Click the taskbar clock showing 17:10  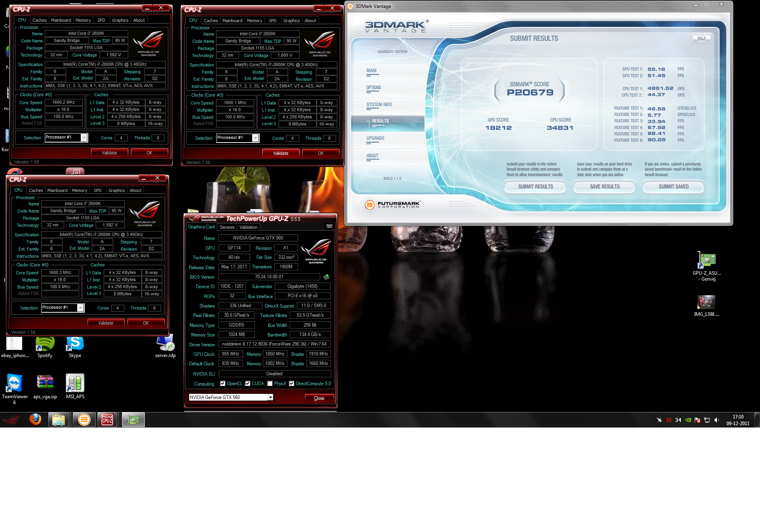pos(738,420)
